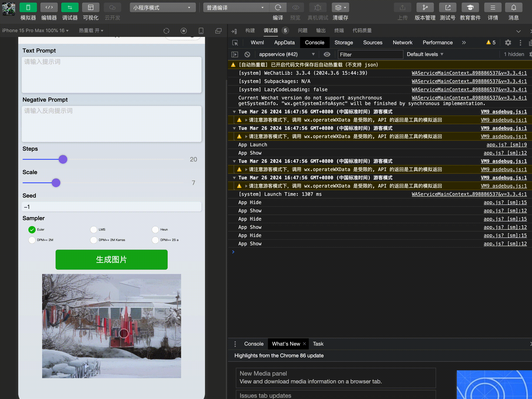Open the Test Account (测试号) icon
Screen dimensions: 532x399
pos(448,7)
